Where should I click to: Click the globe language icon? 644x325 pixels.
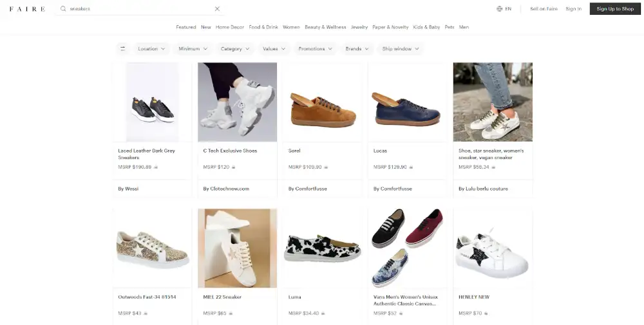pos(500,8)
